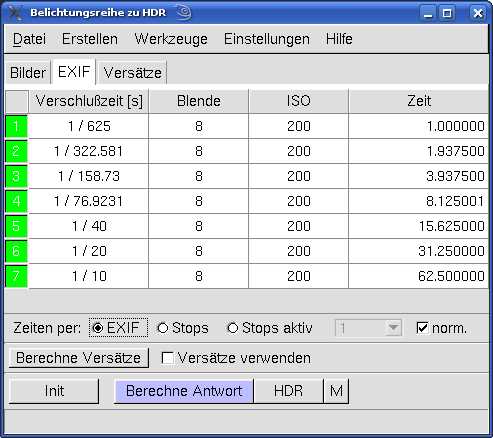
Task: Select shutter time cell 1 / 20
Action: [x=89, y=251]
